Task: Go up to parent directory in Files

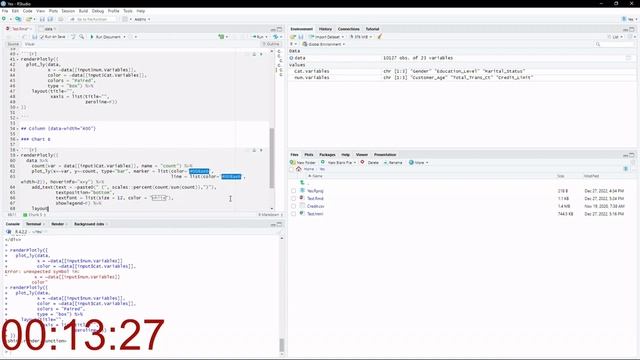Action: pyautogui.click(x=302, y=183)
